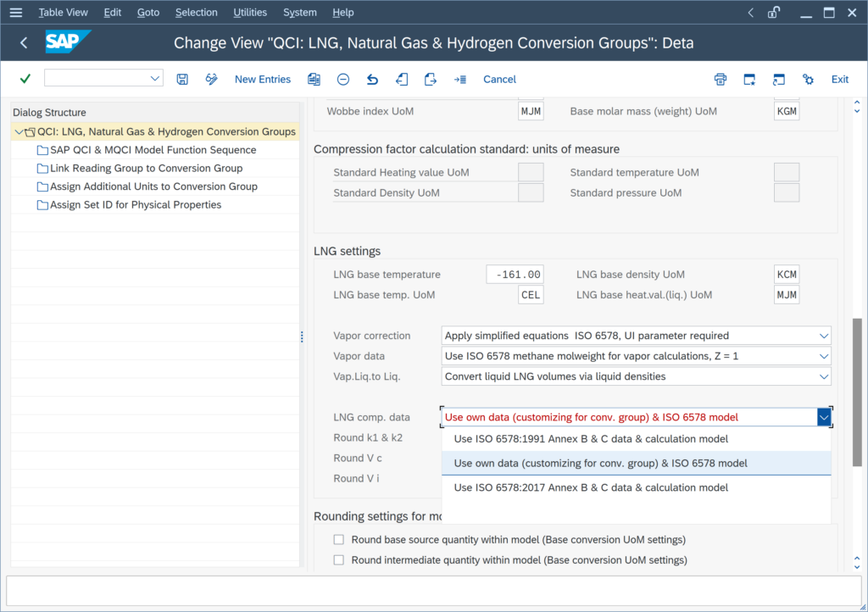Select ISO 6578:2017 Annex B & C option
The image size is (868, 612).
(x=636, y=487)
